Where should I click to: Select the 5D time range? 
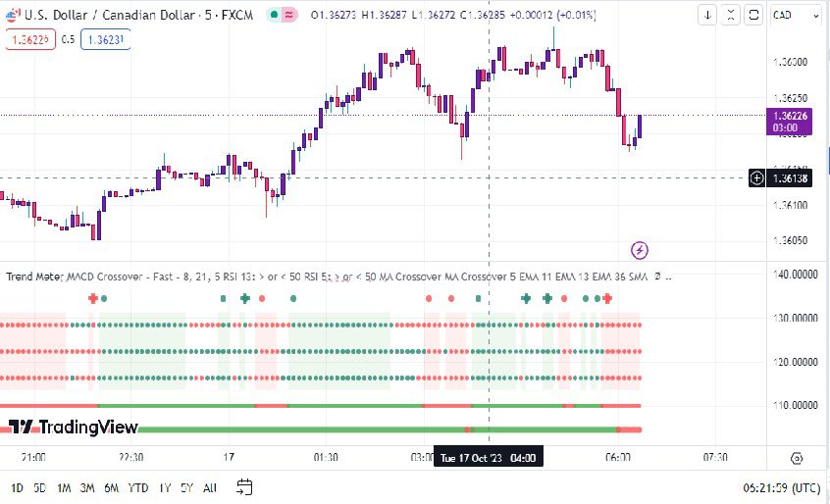(40, 487)
